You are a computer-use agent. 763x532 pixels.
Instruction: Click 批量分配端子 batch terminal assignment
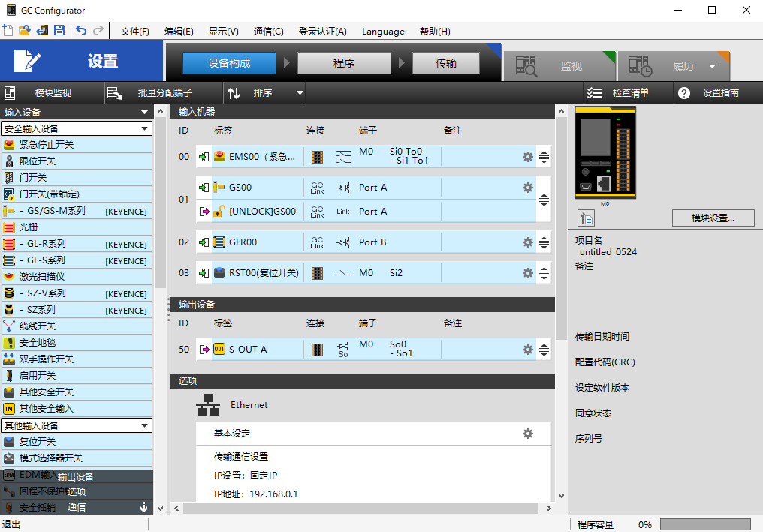point(164,93)
